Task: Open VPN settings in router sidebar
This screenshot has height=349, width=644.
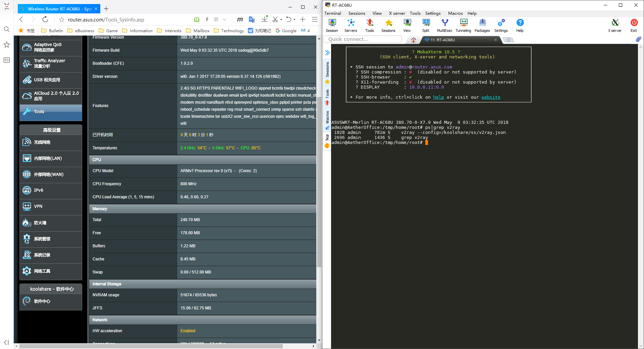Action: 51,206
